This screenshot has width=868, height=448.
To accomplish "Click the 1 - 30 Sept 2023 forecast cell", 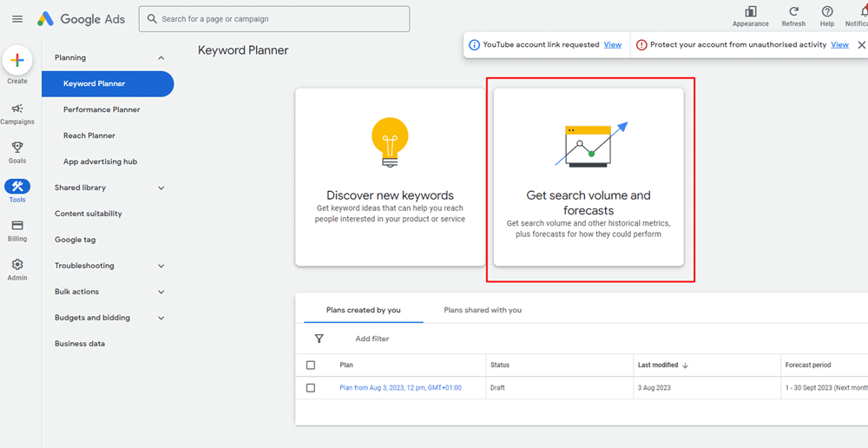I will pos(826,387).
